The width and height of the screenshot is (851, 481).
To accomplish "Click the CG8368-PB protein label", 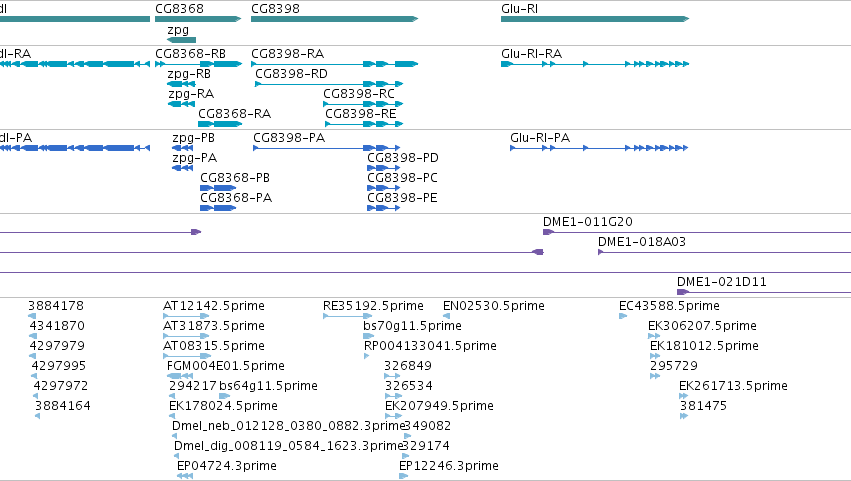I will [234, 178].
